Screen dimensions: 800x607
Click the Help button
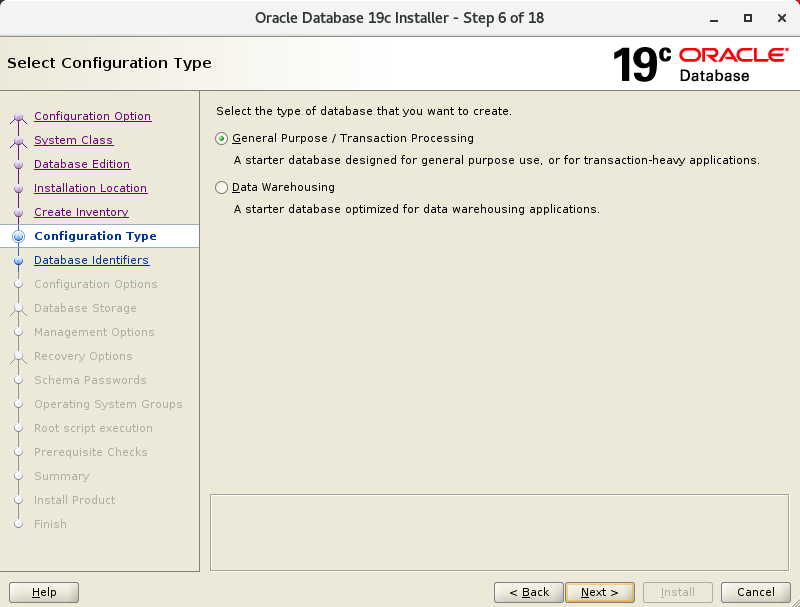44,592
